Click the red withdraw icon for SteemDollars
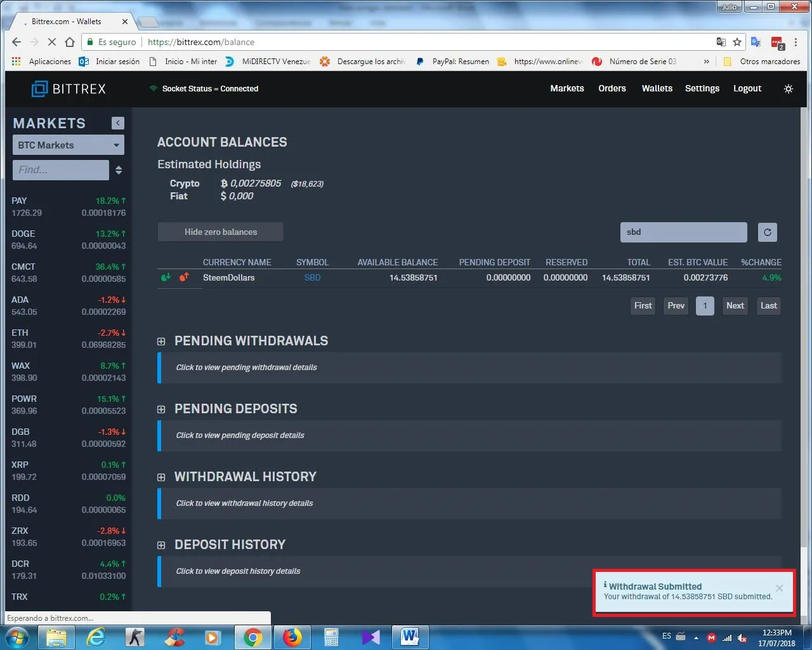The image size is (812, 650). click(x=184, y=277)
